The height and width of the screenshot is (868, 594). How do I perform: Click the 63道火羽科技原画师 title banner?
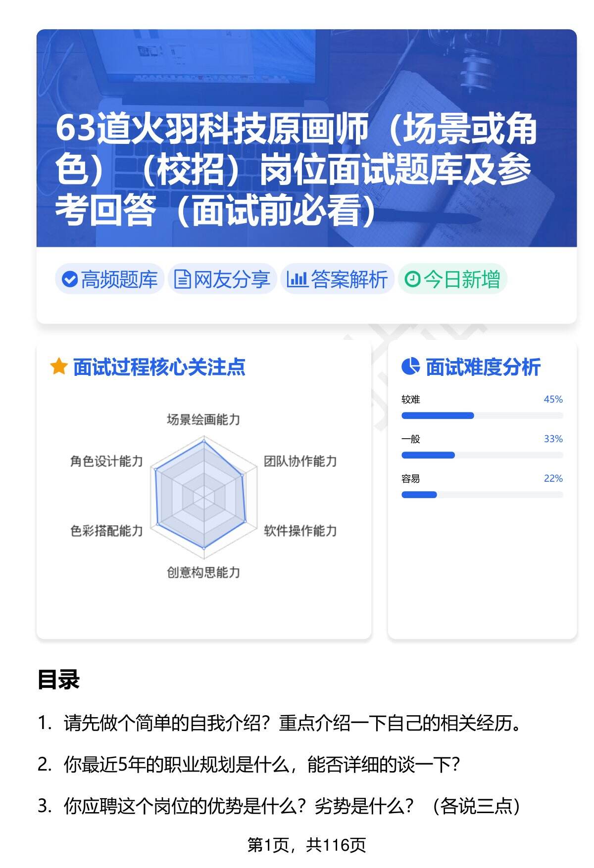tap(297, 169)
